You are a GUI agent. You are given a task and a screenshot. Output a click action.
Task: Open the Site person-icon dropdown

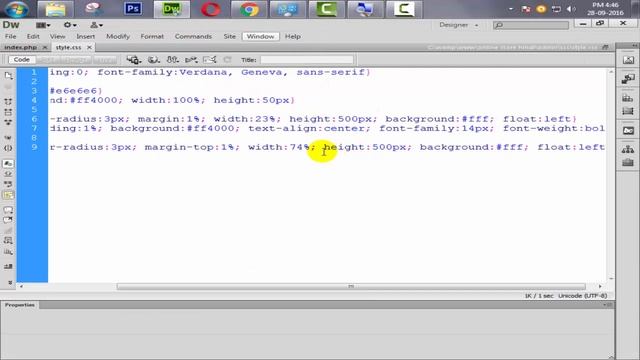pos(96,25)
